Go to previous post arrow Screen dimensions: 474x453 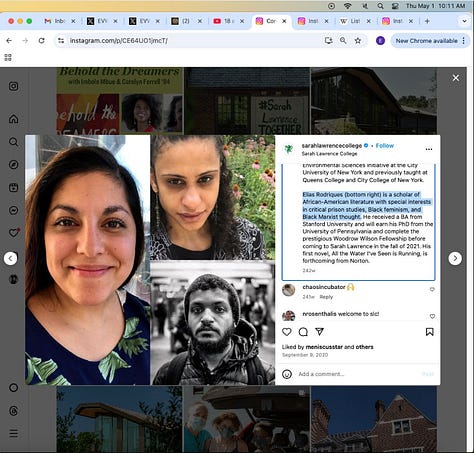pyautogui.click(x=10, y=258)
